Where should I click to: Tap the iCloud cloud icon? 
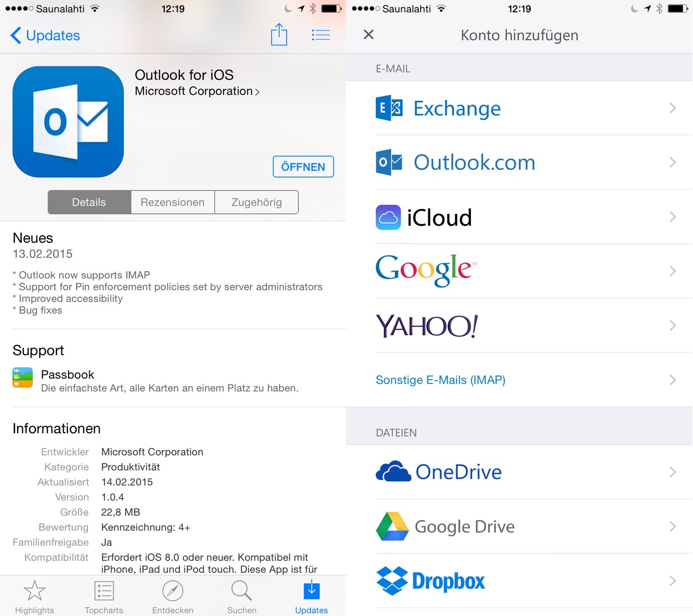(388, 217)
